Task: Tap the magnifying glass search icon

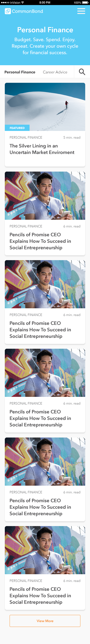Action: click(82, 72)
